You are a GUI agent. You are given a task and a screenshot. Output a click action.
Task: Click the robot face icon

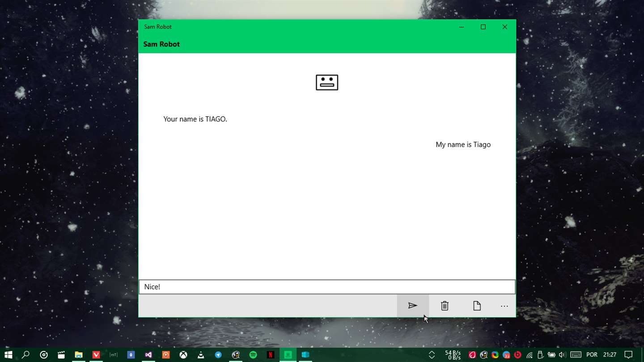tap(327, 82)
